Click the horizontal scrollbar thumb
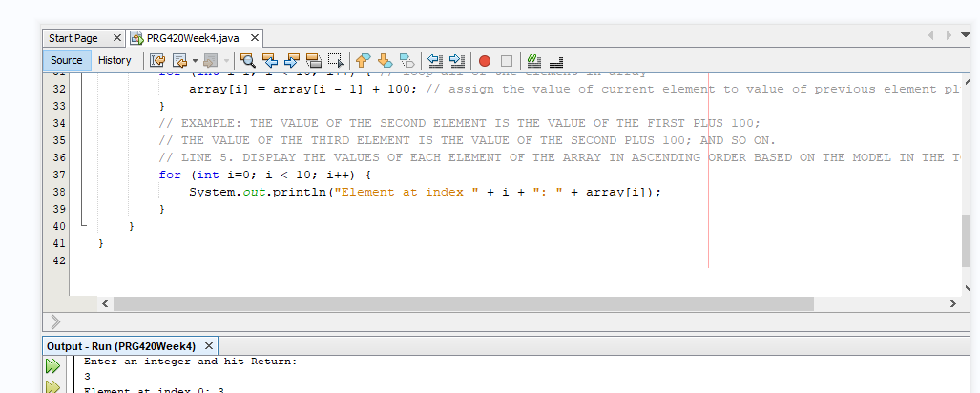This screenshot has width=980, height=393. click(463, 303)
